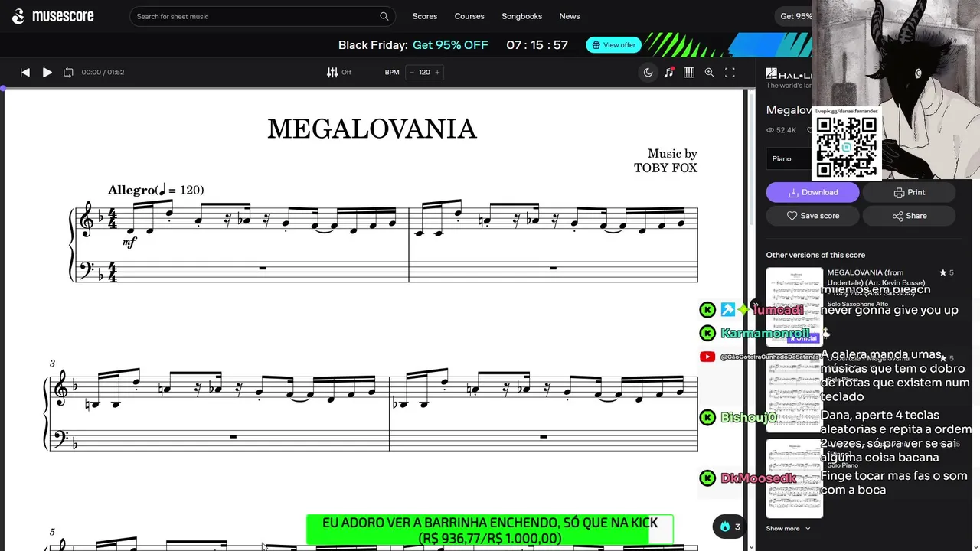
Task: Open the Scores menu
Action: tap(425, 16)
